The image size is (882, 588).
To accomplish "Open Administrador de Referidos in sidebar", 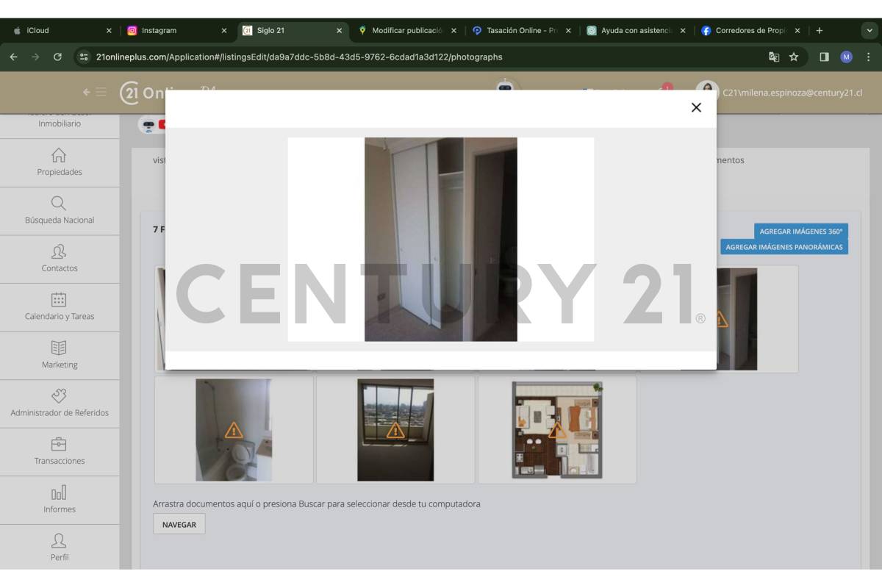I will click(60, 404).
